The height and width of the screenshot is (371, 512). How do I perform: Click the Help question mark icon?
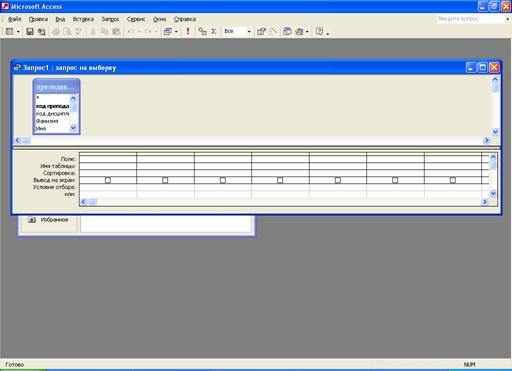click(x=319, y=31)
